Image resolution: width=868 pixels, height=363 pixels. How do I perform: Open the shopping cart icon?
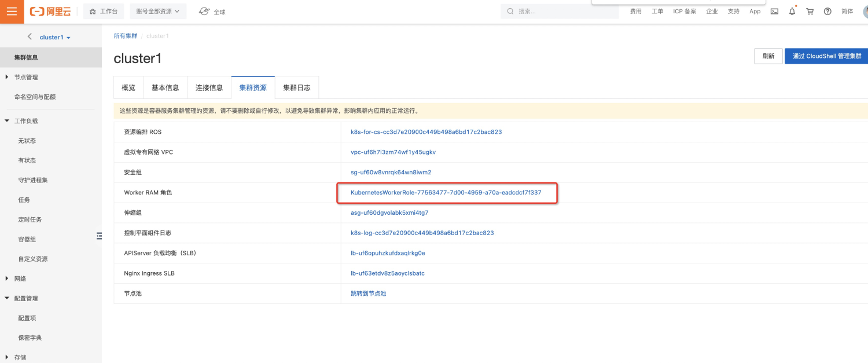pos(810,12)
